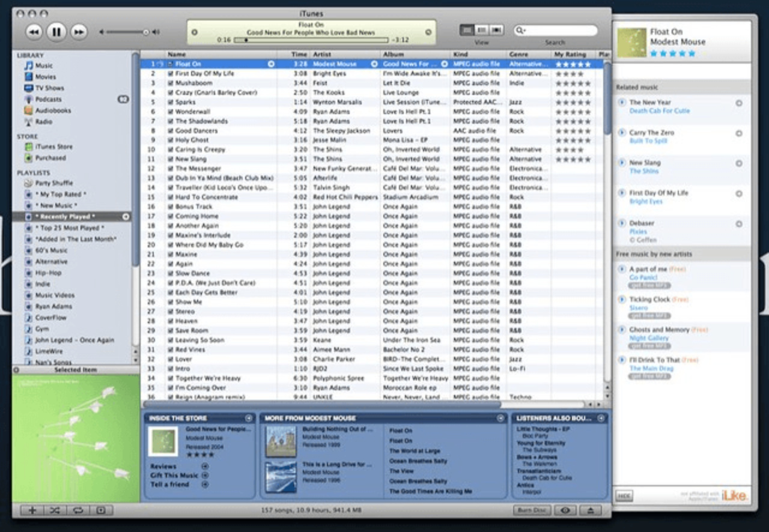Open the visualizer eye icon button
This screenshot has width=769, height=532.
565,510
